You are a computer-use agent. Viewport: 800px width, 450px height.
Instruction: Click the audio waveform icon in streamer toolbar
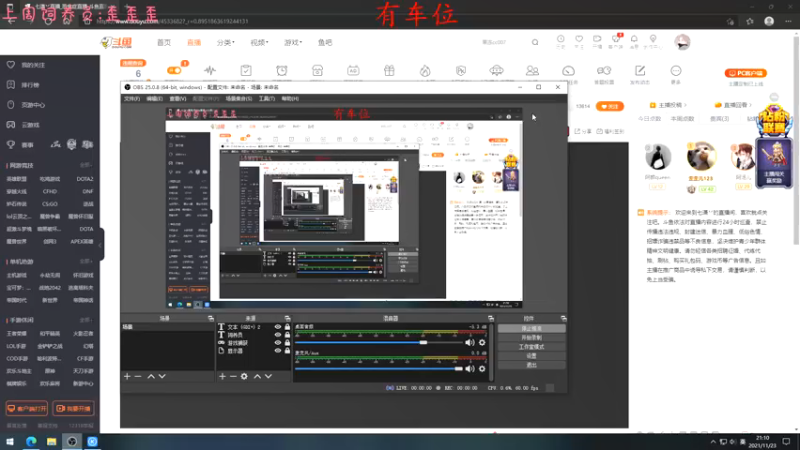210,71
